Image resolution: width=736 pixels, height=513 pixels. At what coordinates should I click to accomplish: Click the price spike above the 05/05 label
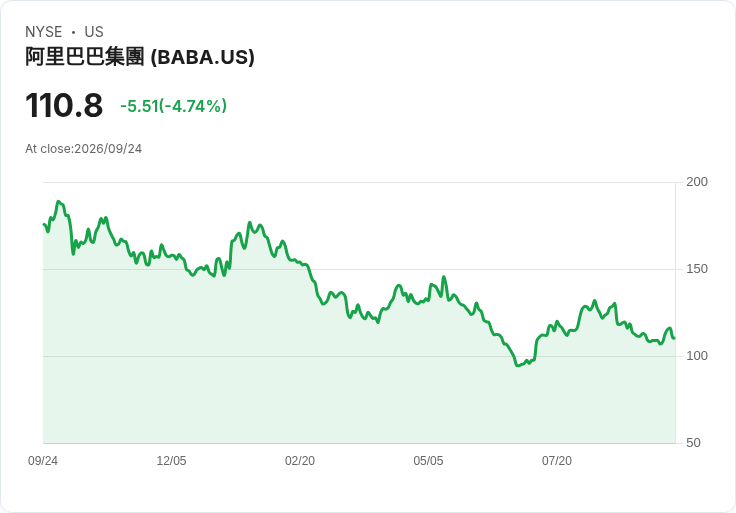pos(444,277)
